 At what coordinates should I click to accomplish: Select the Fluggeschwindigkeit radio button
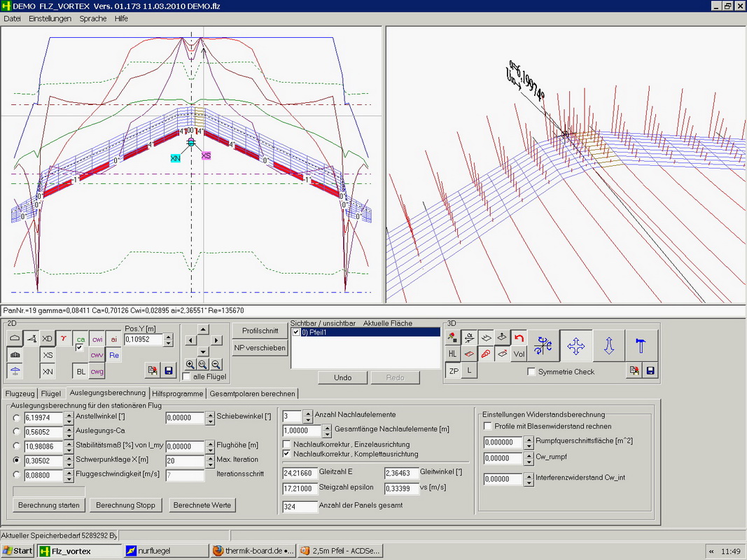(x=16, y=475)
